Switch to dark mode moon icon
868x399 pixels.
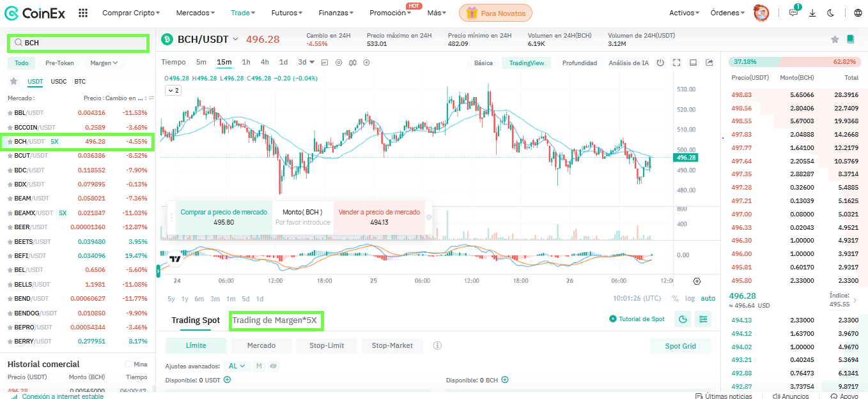(x=831, y=13)
